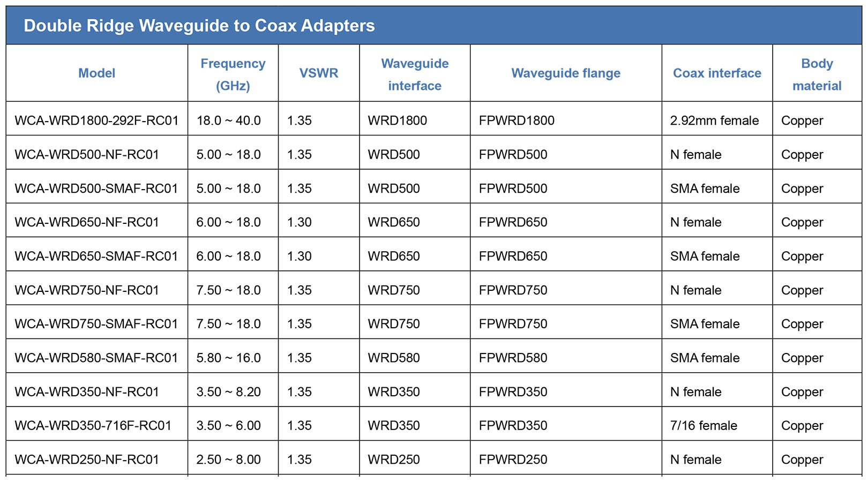Click the FPWRD1800 flange cell
Viewport: 868px width, 482px height.
[x=517, y=120]
